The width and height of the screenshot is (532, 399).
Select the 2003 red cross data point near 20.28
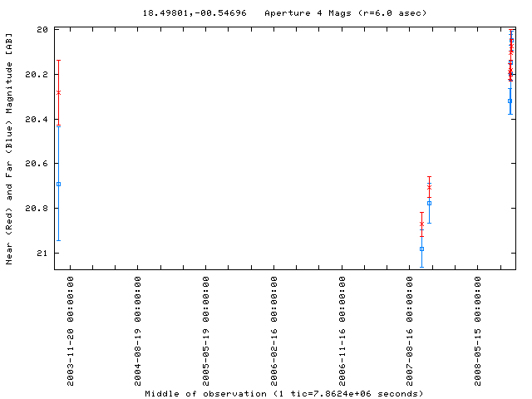tap(58, 92)
